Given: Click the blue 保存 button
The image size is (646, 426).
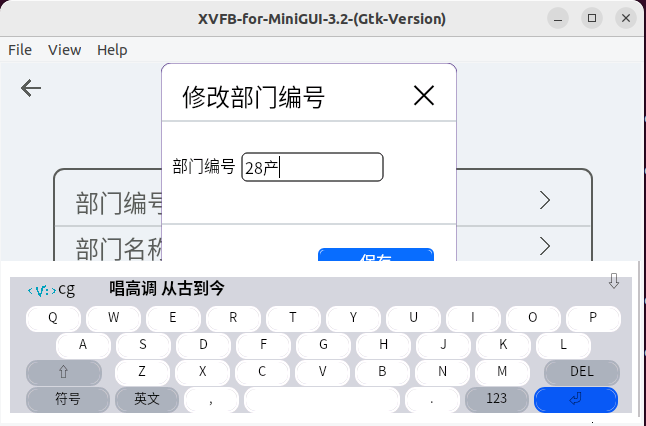Looking at the screenshot, I should [376, 255].
